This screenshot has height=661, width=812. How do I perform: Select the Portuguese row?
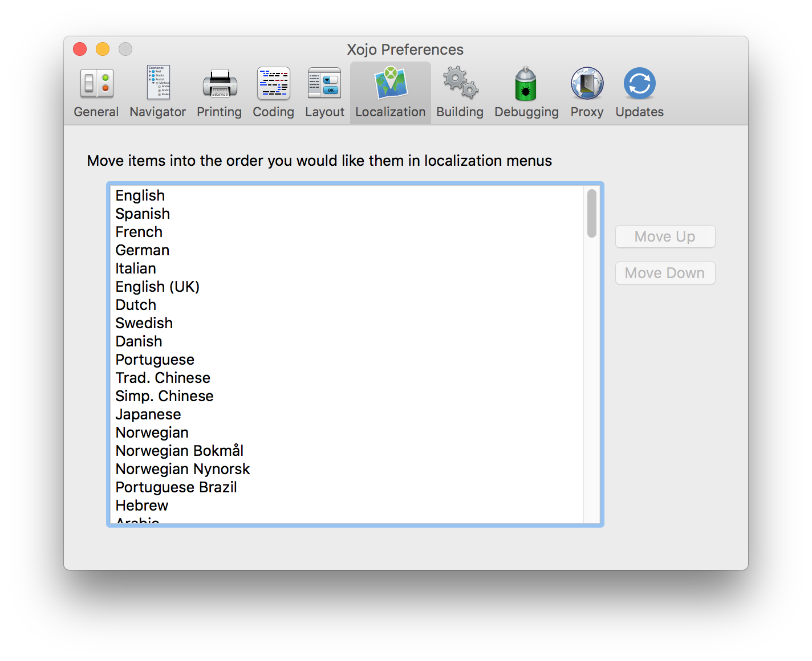tap(347, 360)
